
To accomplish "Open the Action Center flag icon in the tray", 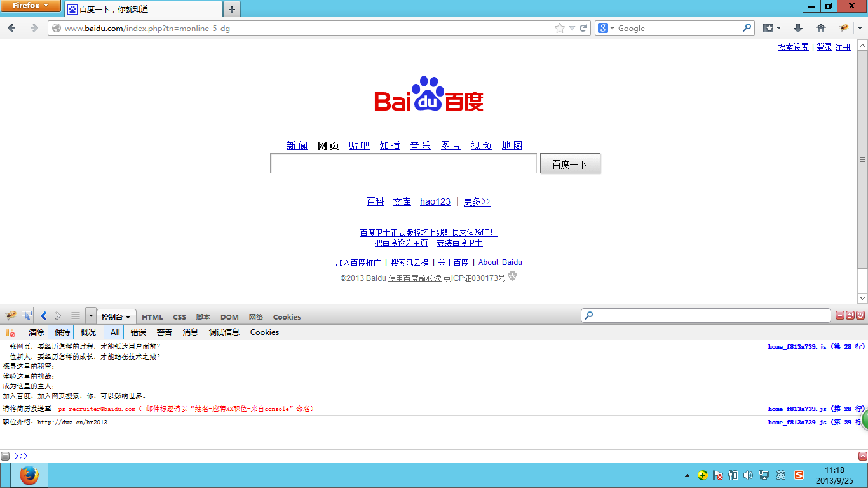I will point(718,475).
